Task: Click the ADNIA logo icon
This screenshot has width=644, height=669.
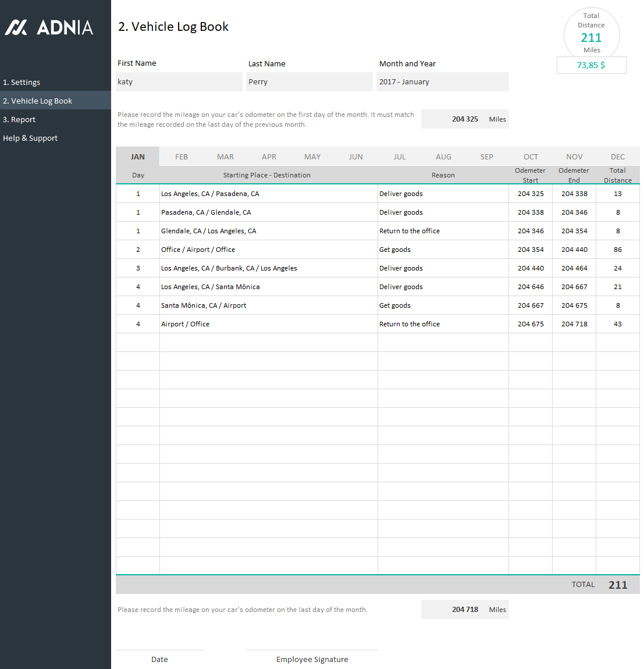Action: point(16,27)
